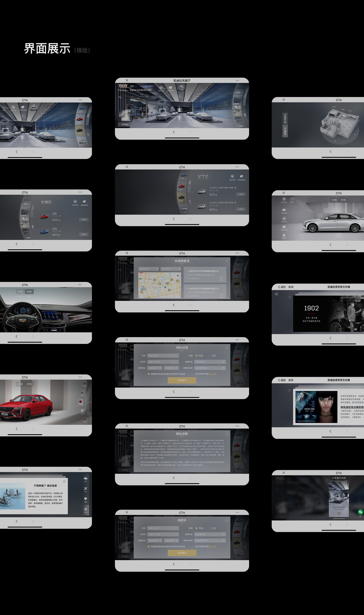This screenshot has height=615, width=364.
Task: Open 正在直播 live icon in 凯迪拉克展厅 screen
Action: tap(181, 87)
